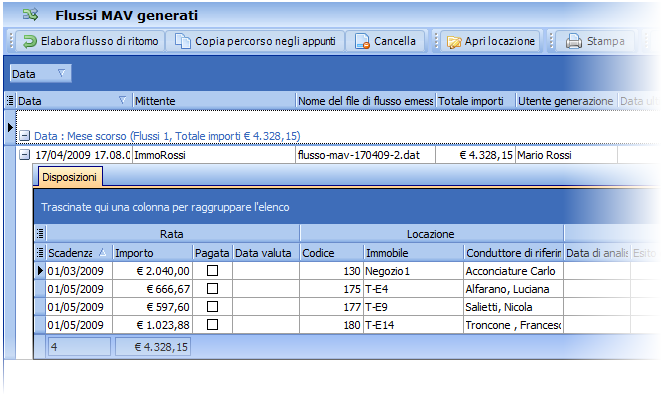Click Data di analisi column header
This screenshot has width=662, height=395.
pos(597,252)
